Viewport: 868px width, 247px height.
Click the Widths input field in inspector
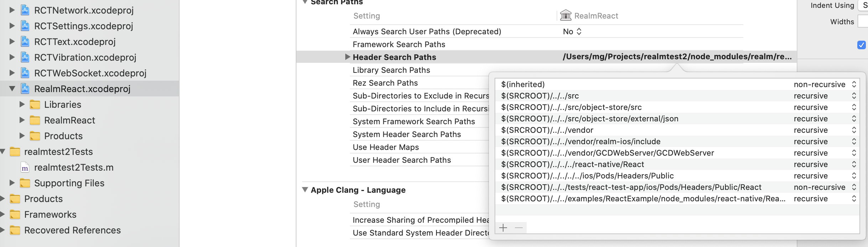(x=863, y=22)
